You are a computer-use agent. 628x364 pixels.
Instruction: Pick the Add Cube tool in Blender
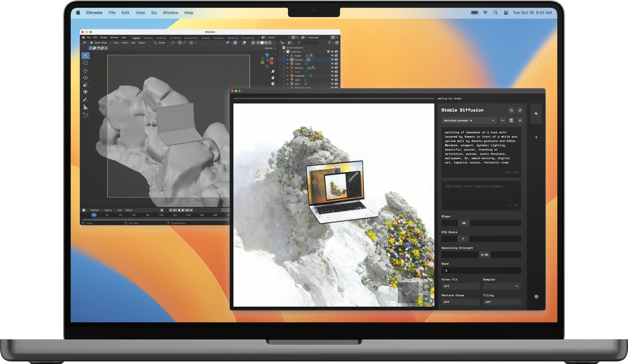coord(85,115)
